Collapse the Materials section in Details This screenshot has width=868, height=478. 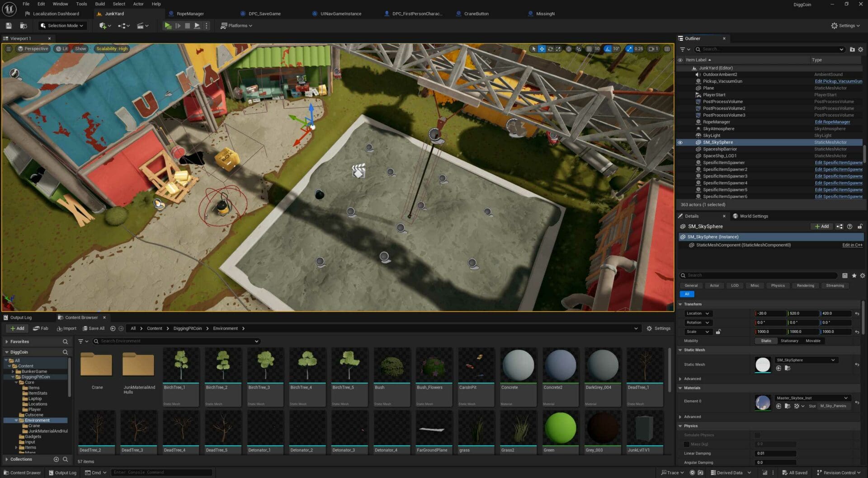[x=680, y=388]
